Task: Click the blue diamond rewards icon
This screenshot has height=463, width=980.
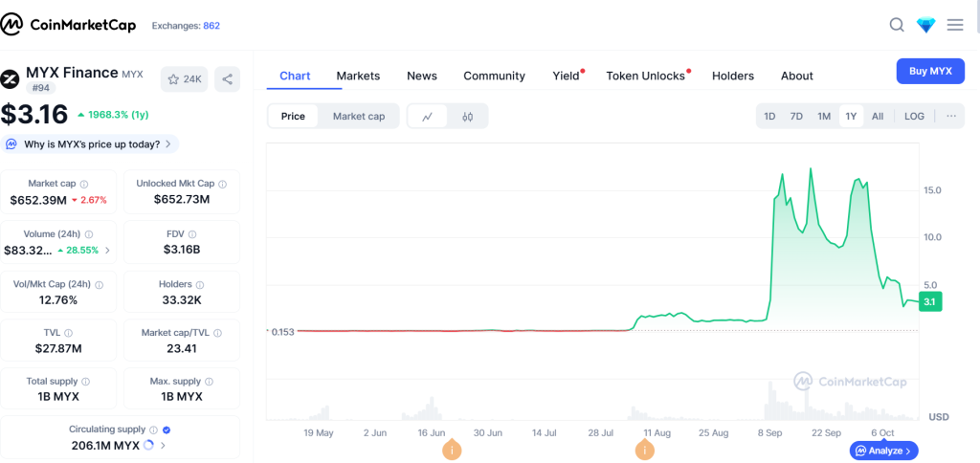Action: (925, 25)
